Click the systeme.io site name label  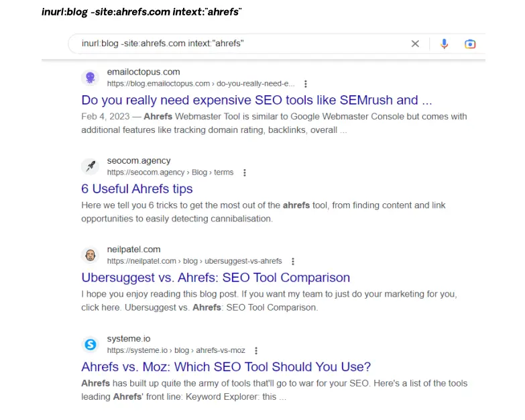129,339
